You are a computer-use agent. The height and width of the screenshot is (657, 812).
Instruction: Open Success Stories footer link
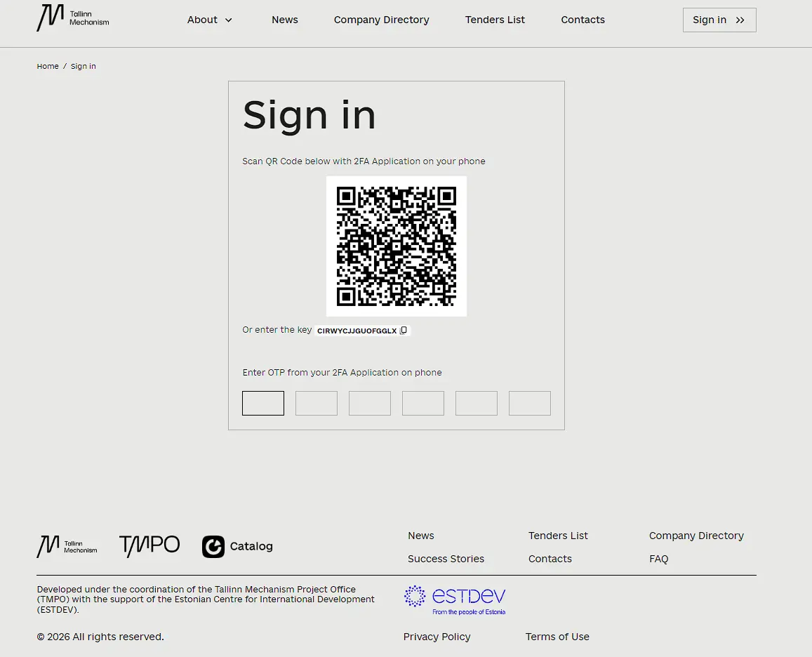point(446,559)
